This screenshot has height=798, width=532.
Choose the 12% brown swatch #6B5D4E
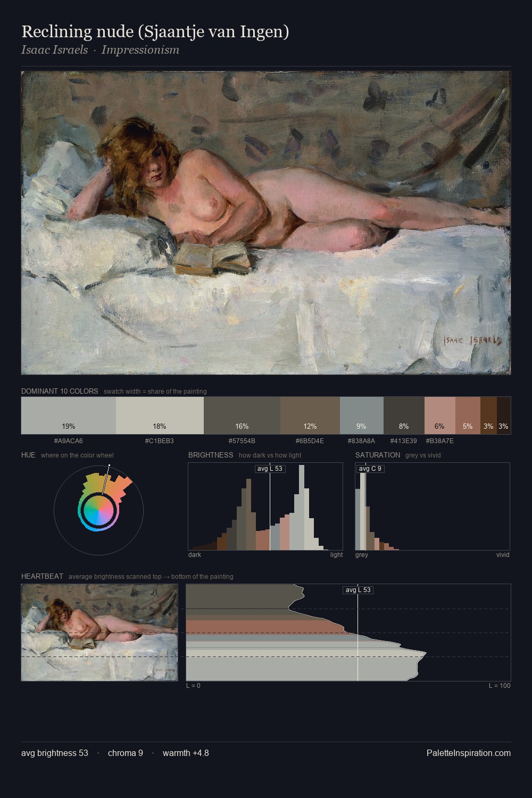(310, 415)
